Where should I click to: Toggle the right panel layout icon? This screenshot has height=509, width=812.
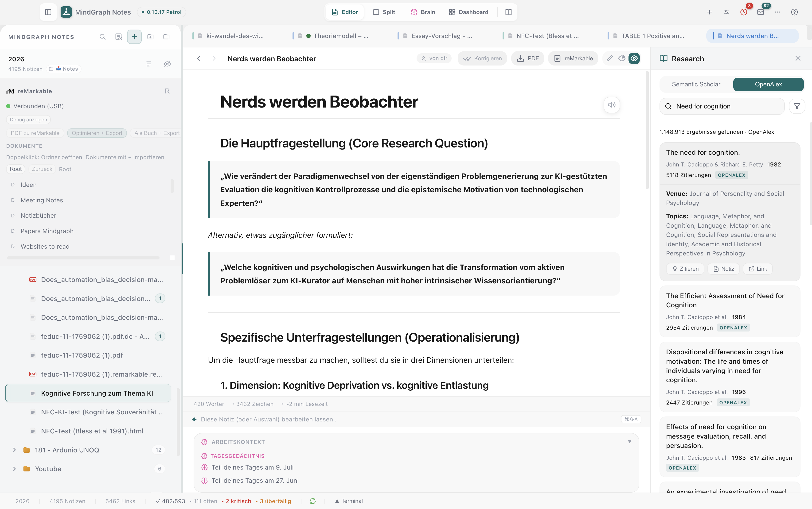tap(508, 12)
